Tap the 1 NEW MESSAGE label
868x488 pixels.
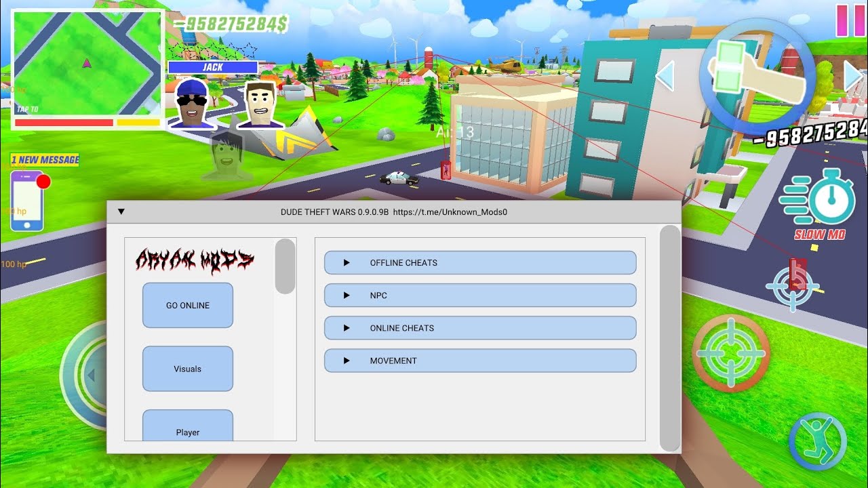[x=45, y=160]
